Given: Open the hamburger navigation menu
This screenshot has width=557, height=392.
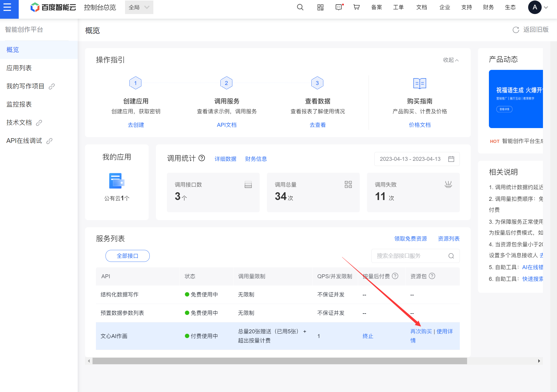Looking at the screenshot, I should coord(7,7).
